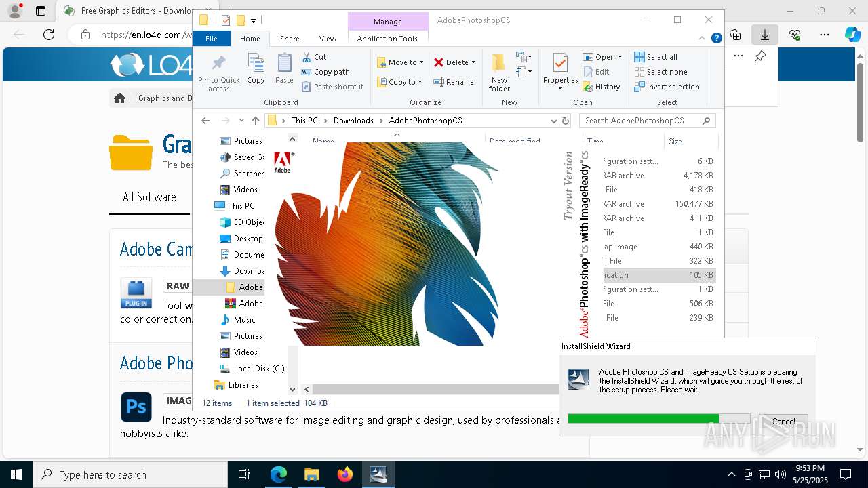Open Windows Start menu
Image resolution: width=868 pixels, height=488 pixels.
16,474
